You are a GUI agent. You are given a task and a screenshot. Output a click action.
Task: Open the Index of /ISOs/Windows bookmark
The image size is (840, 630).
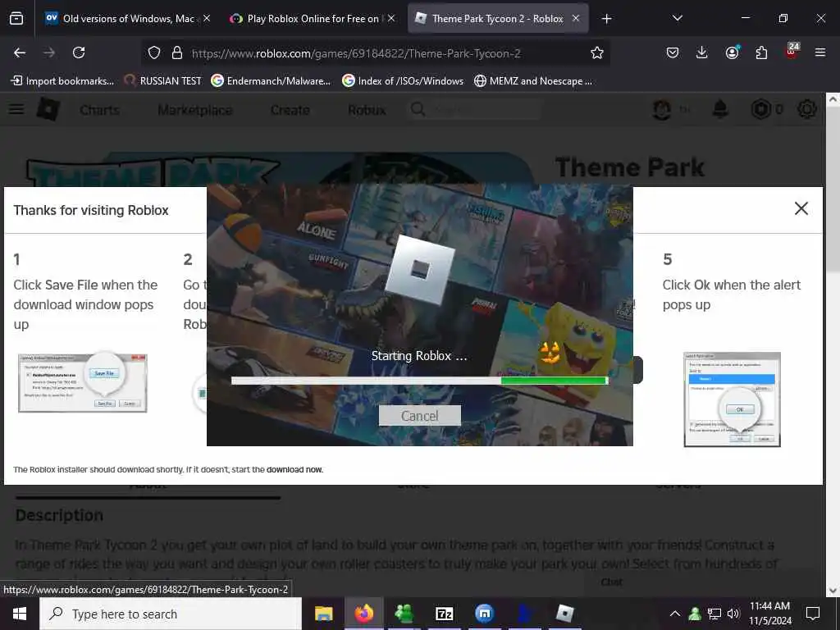coord(403,81)
